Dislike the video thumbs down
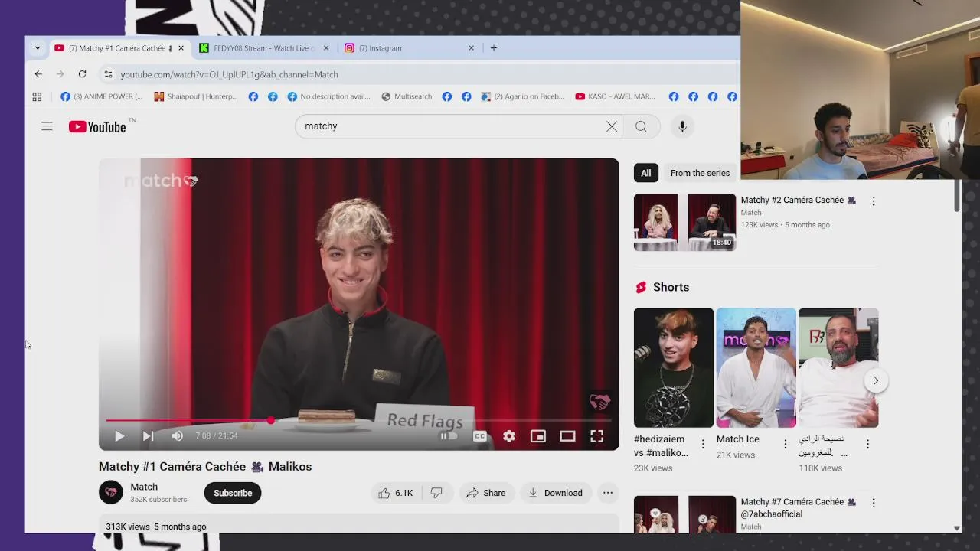 click(x=436, y=493)
